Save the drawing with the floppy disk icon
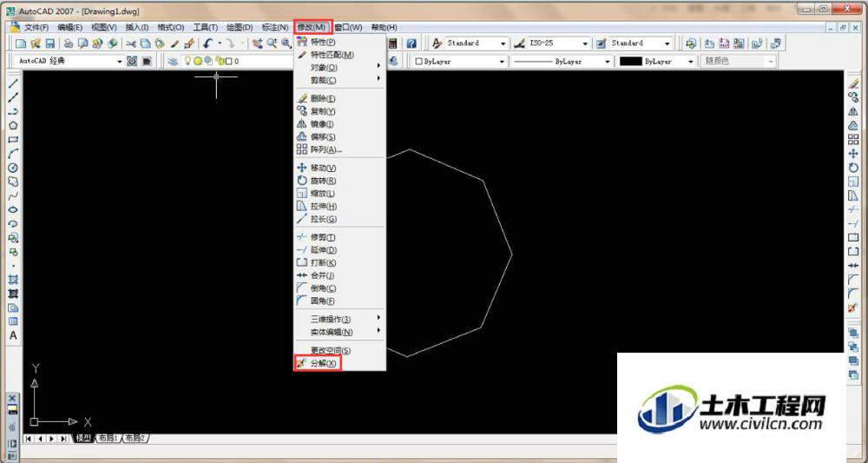Screen dimensions: 868x463 click(49, 43)
